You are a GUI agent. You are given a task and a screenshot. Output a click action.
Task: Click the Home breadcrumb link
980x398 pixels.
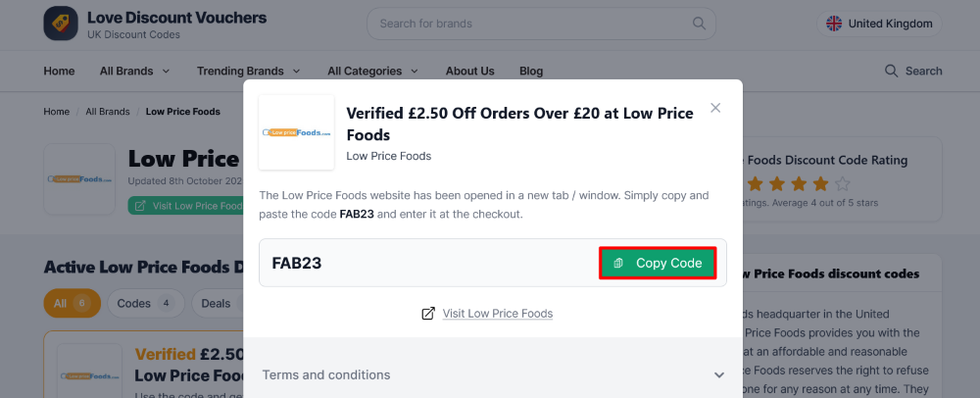(x=57, y=112)
